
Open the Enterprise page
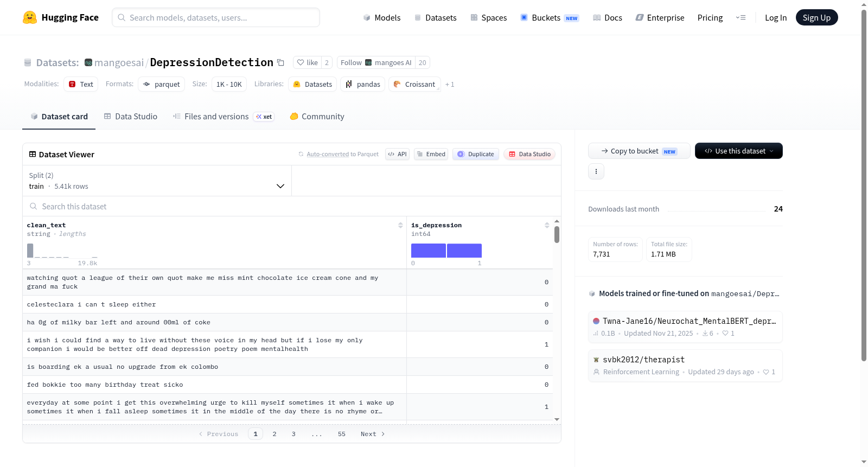coord(660,17)
